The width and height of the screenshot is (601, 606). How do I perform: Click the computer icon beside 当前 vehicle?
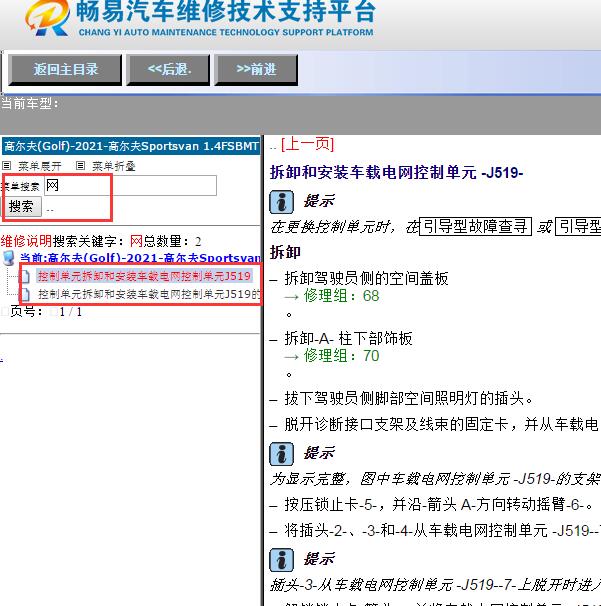tap(9, 258)
